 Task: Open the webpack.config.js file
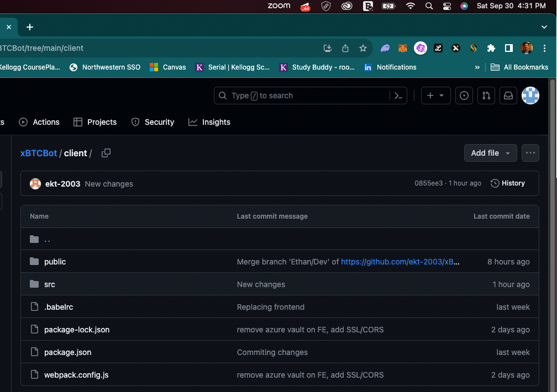coord(76,375)
